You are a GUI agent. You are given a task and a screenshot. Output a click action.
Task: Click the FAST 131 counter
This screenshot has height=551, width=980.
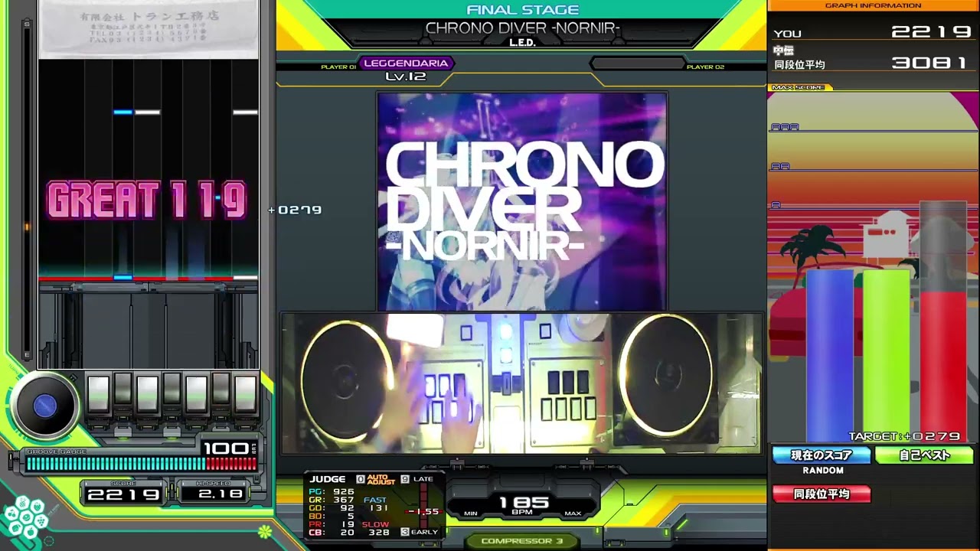point(376,504)
